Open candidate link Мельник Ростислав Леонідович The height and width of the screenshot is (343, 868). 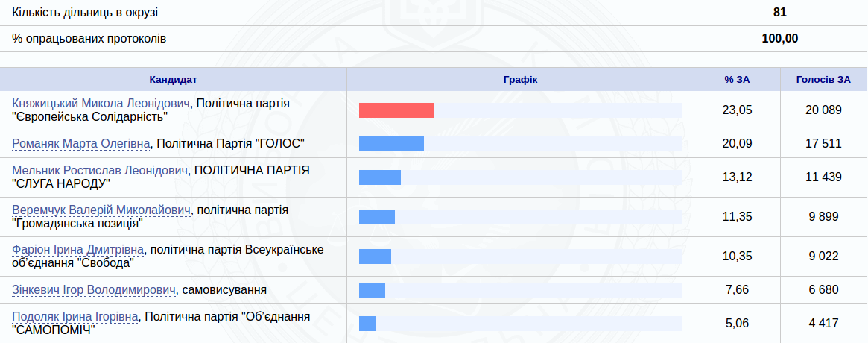[x=100, y=170]
